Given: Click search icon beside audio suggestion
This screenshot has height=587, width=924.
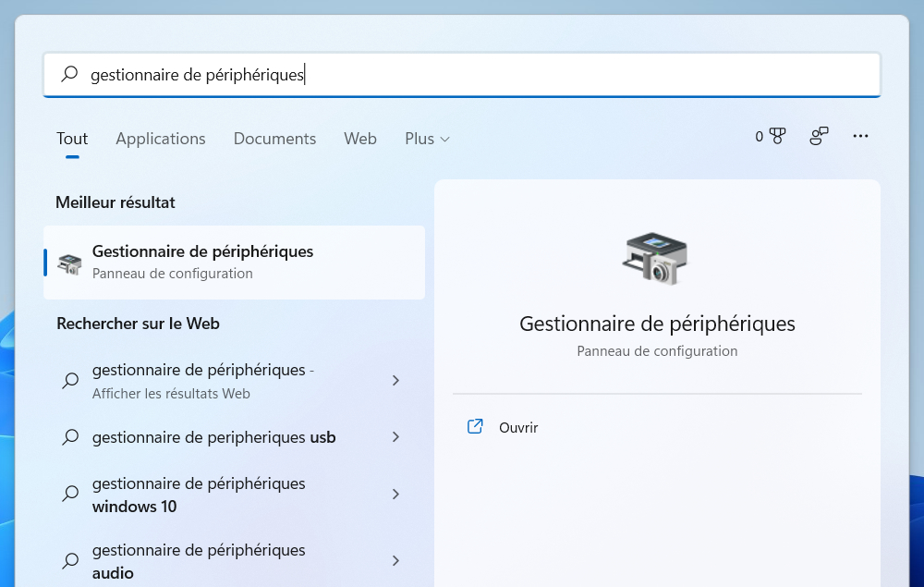Looking at the screenshot, I should (x=71, y=560).
